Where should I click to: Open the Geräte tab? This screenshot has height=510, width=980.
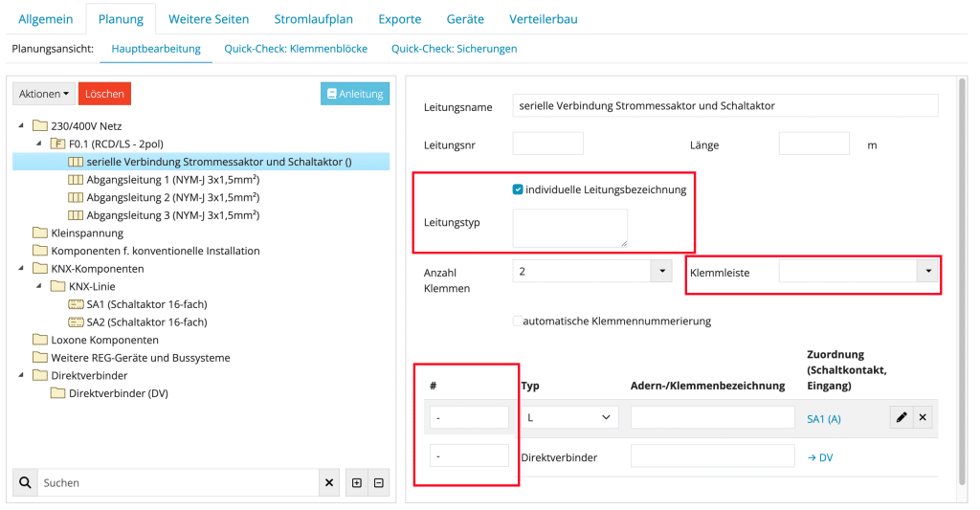(x=465, y=19)
